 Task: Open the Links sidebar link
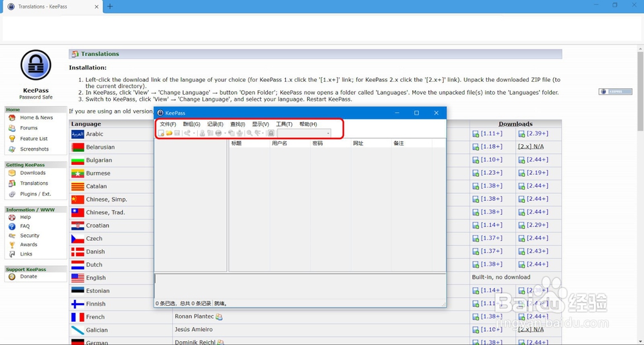click(26, 254)
